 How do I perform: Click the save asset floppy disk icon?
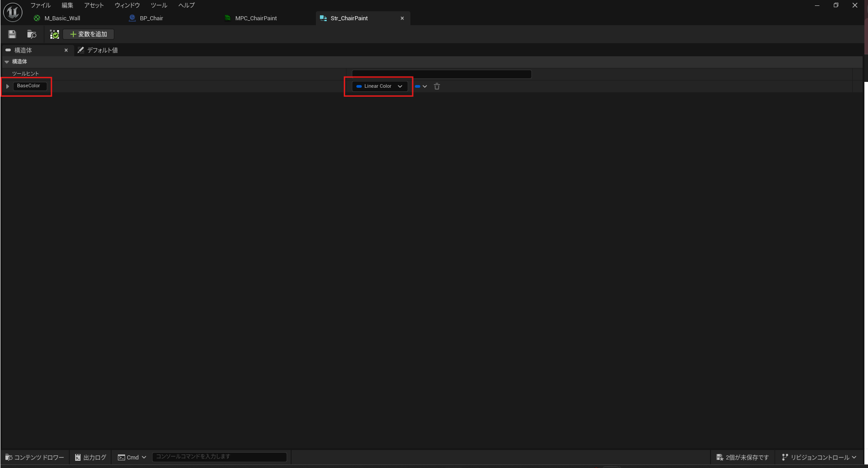(12, 34)
